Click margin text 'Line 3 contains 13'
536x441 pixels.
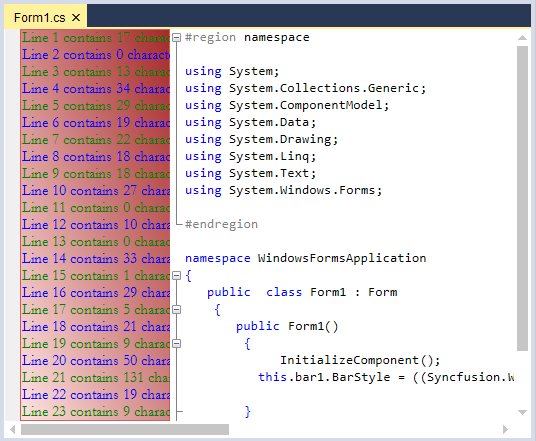[76, 71]
